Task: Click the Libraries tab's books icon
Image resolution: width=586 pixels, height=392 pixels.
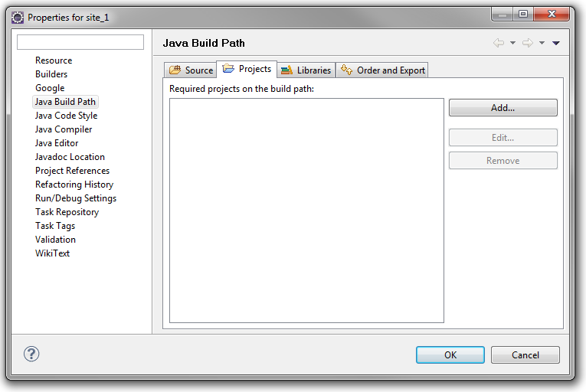Action: tap(286, 70)
